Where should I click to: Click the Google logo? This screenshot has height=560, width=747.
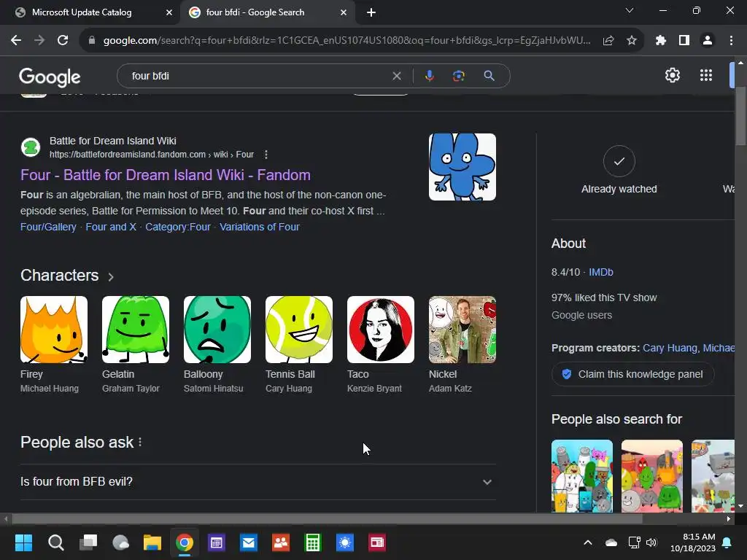50,77
